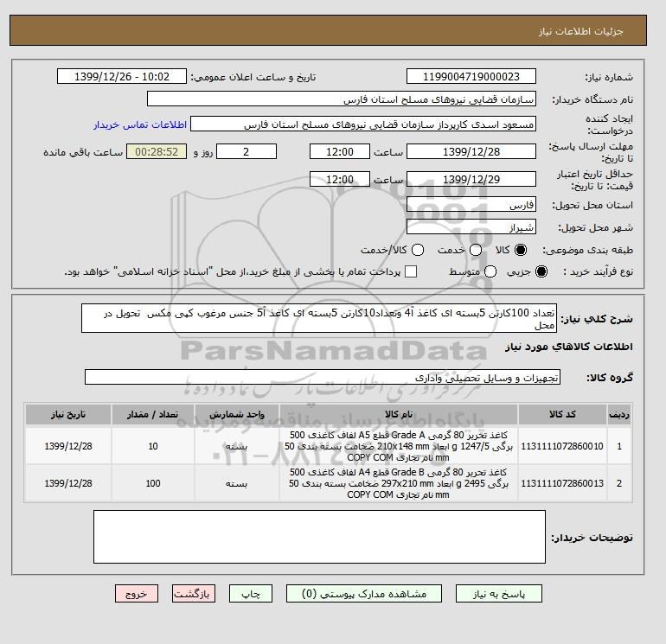Click the general need description text box
Viewport: 666px width, 644px height.
click(x=319, y=318)
